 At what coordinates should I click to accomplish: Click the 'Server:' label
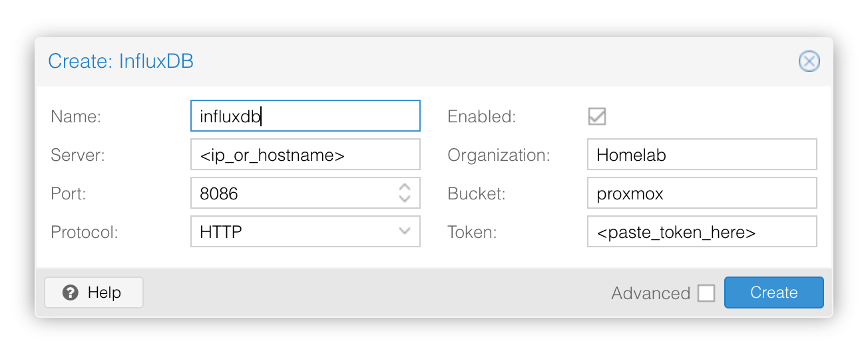point(78,155)
